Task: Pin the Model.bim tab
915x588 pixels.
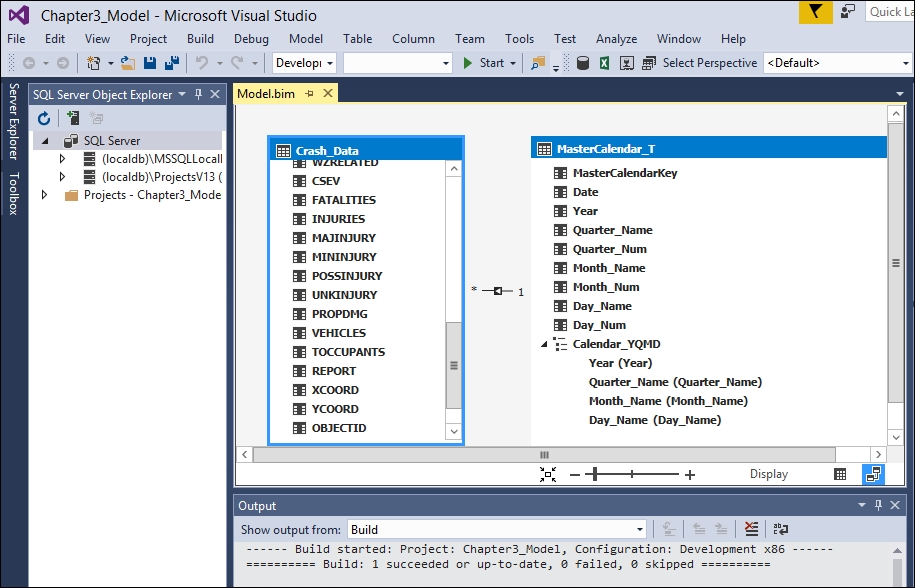Action: 309,93
